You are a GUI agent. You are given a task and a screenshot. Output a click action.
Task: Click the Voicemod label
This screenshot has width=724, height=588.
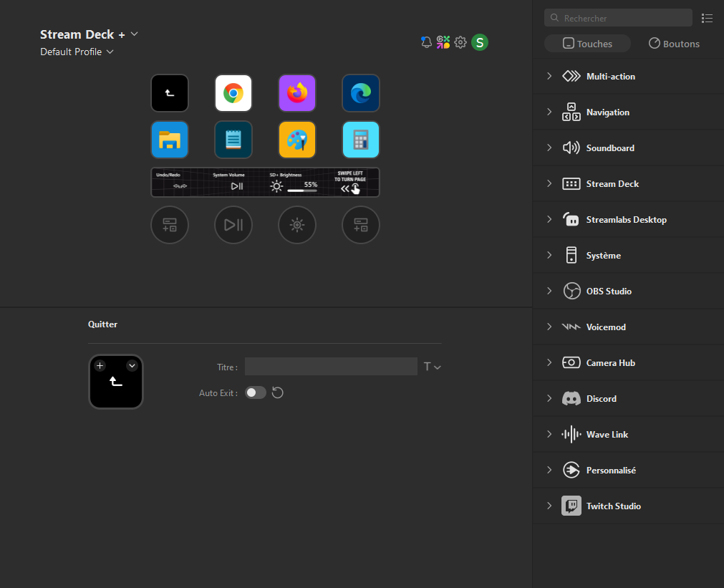606,327
